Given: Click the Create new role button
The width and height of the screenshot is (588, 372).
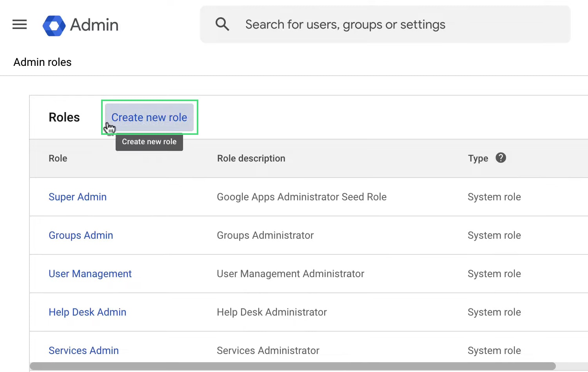Looking at the screenshot, I should (149, 117).
